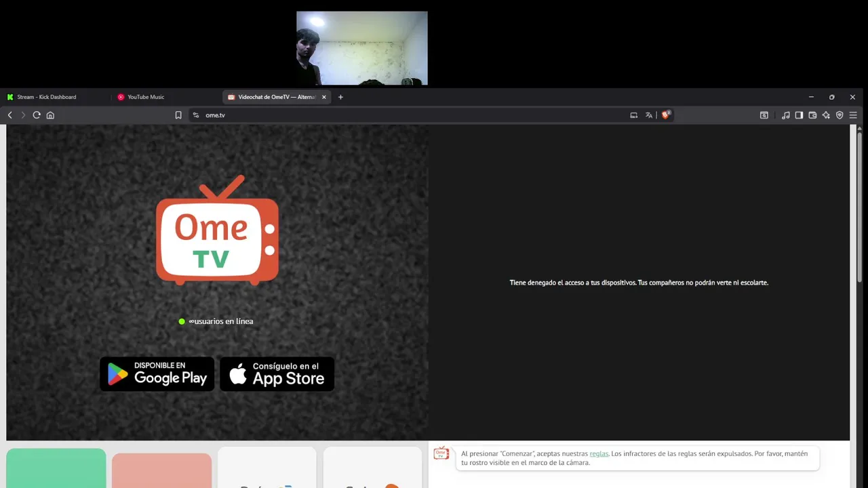868x488 pixels.
Task: Click the salmon-colored button at bottom
Action: (x=161, y=470)
